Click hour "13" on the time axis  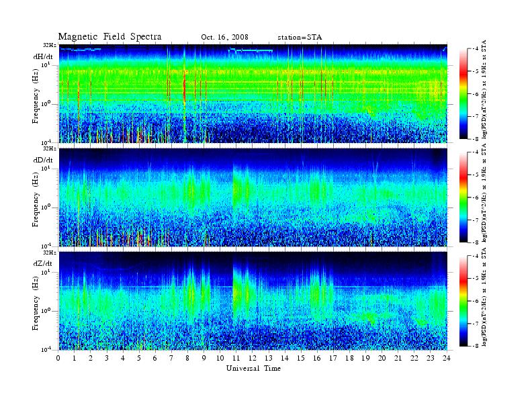(269, 358)
